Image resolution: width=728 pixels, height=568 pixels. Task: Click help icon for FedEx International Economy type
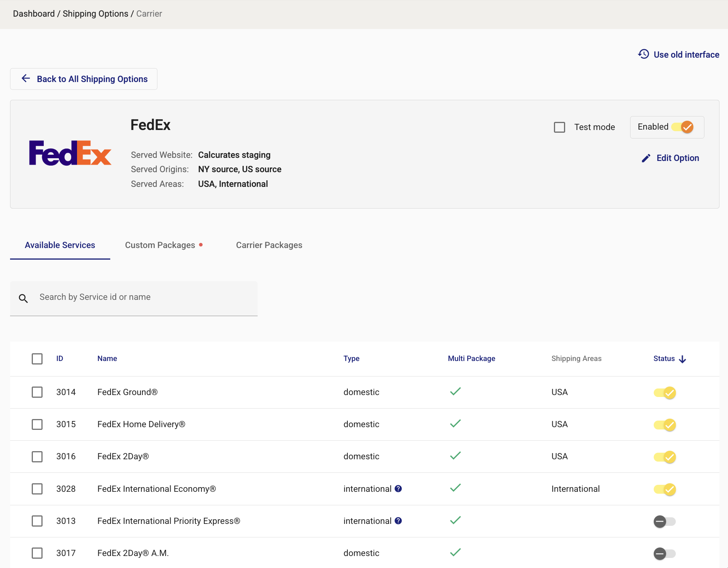point(398,489)
